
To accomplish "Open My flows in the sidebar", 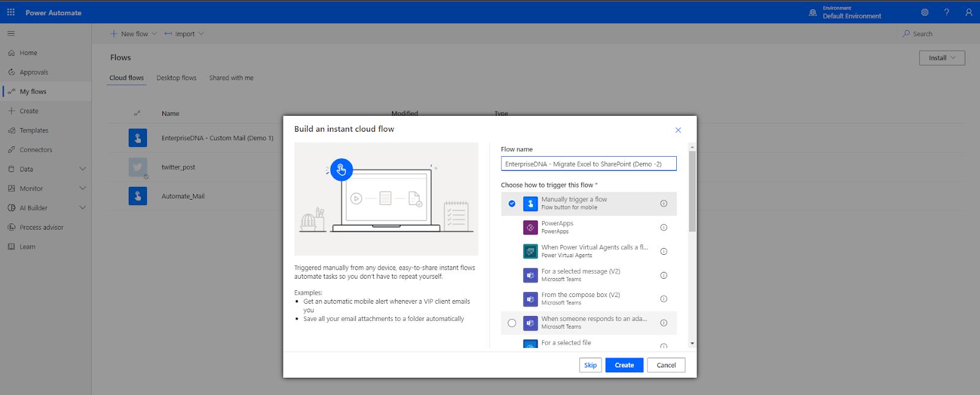I will tap(45, 91).
